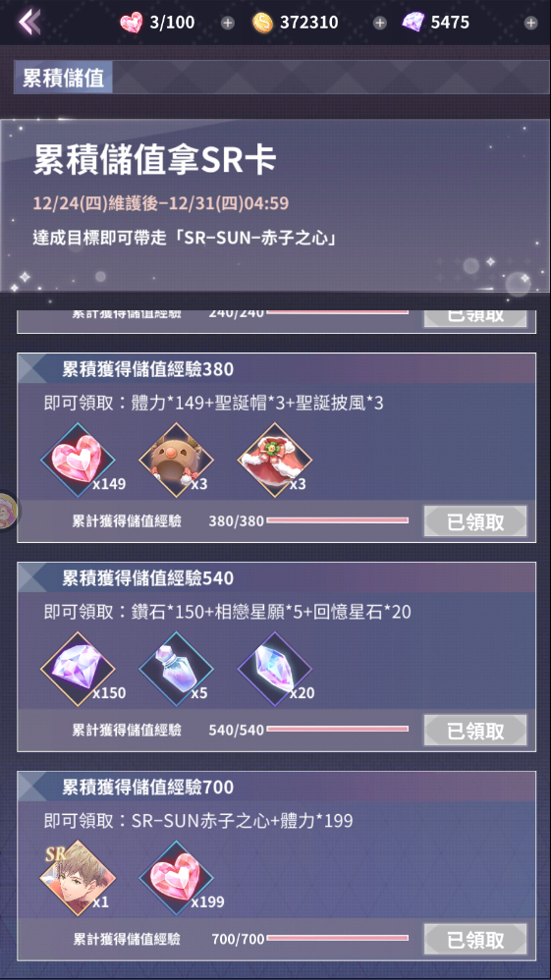Image resolution: width=551 pixels, height=980 pixels.
Task: Add diamonds with the plus next to 5475
Action: click(x=531, y=24)
